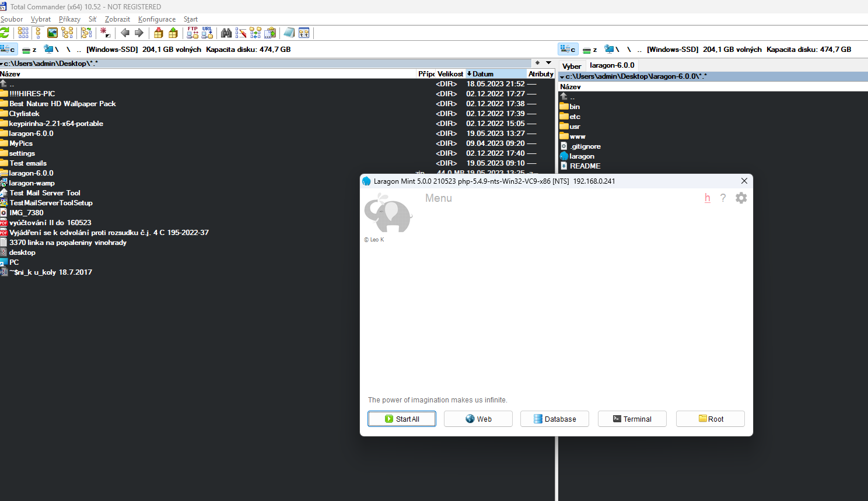Sort left panel by Datum column
This screenshot has height=501, width=868.
pyautogui.click(x=496, y=74)
